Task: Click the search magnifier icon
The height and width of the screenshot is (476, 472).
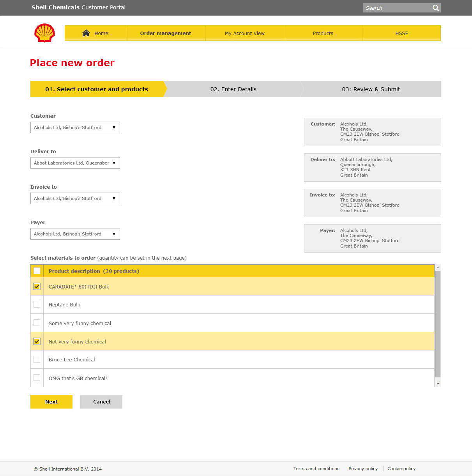Action: [435, 7]
